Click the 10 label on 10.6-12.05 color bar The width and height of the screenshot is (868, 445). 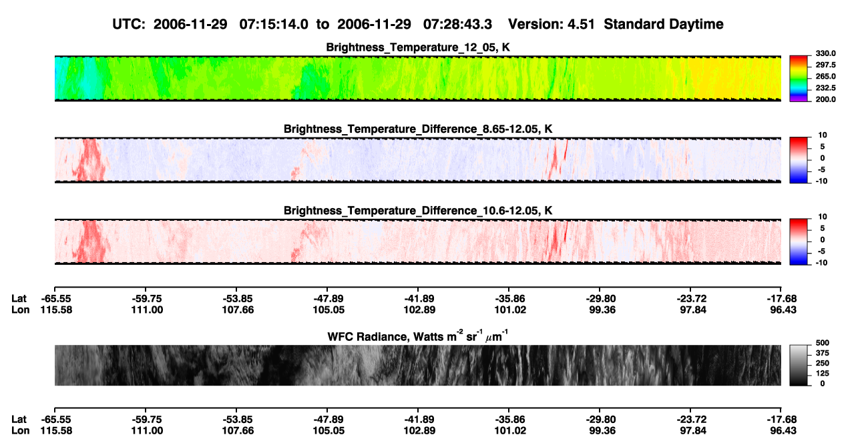pyautogui.click(x=823, y=217)
